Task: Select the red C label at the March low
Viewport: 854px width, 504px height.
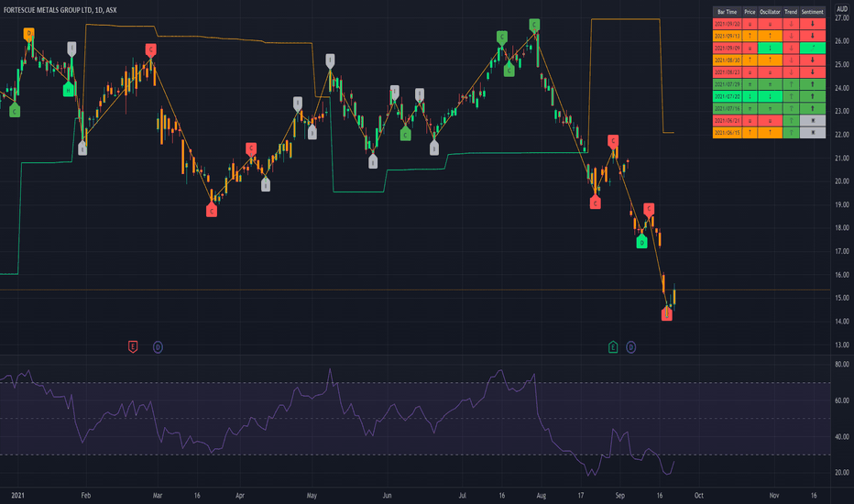Action: click(212, 210)
